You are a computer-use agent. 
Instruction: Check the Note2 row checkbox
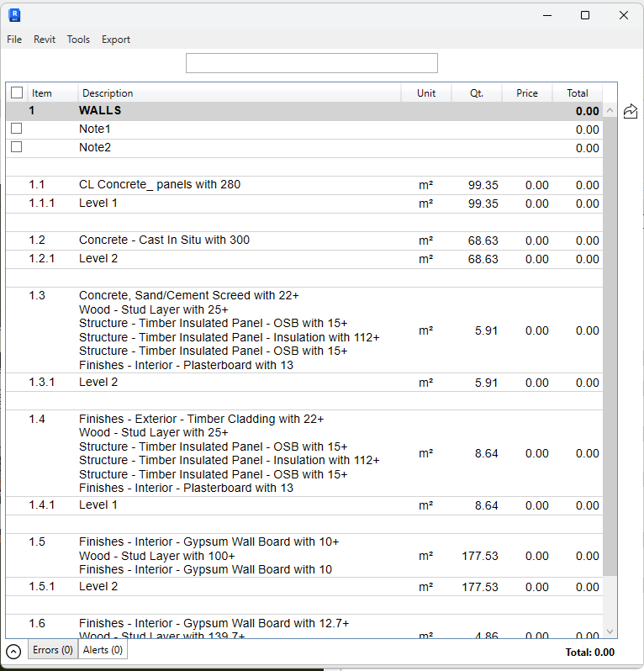click(16, 147)
